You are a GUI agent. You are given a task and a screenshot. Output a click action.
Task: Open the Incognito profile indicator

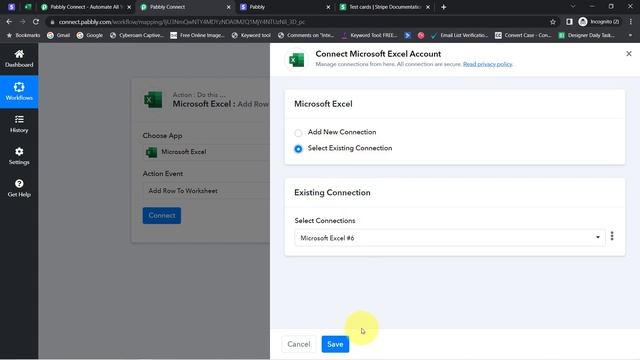pyautogui.click(x=599, y=22)
